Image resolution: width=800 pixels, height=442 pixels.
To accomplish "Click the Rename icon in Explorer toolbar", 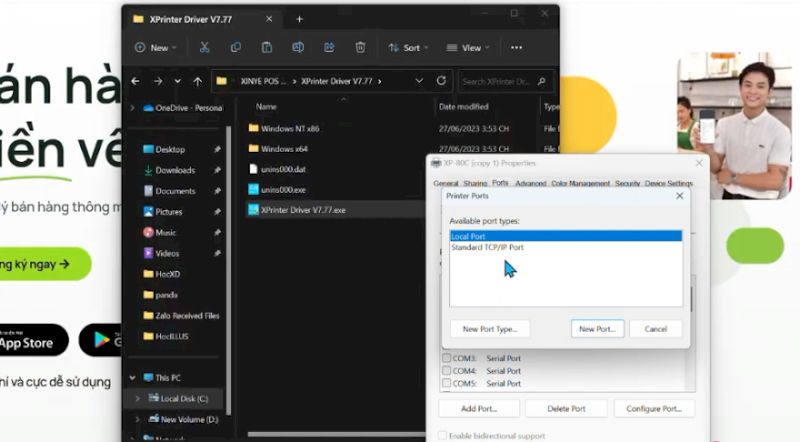I will pos(298,47).
